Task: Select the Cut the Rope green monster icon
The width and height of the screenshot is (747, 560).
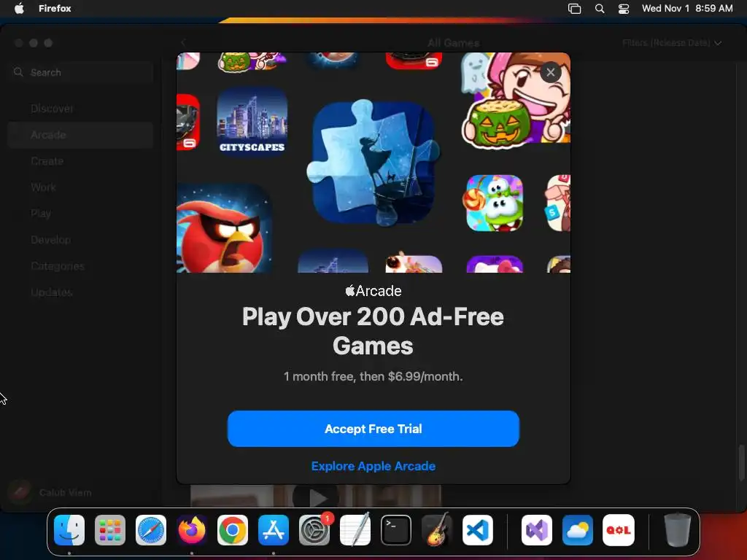Action: pos(495,203)
